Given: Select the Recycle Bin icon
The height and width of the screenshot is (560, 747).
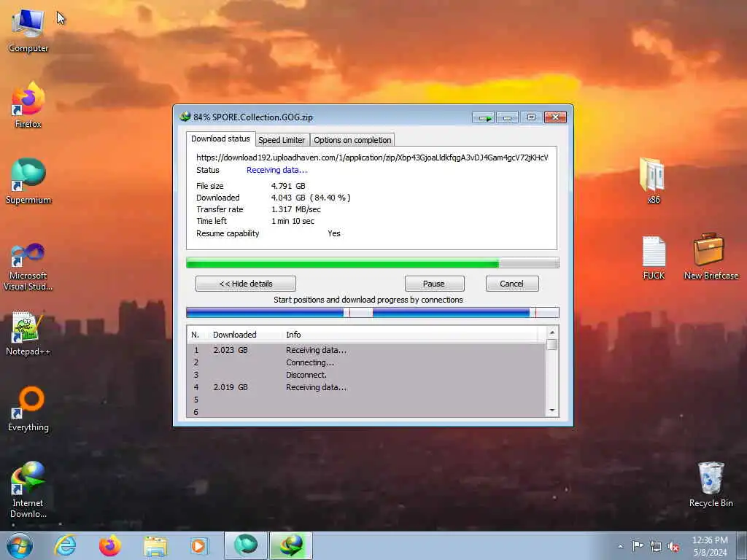Looking at the screenshot, I should (711, 484).
